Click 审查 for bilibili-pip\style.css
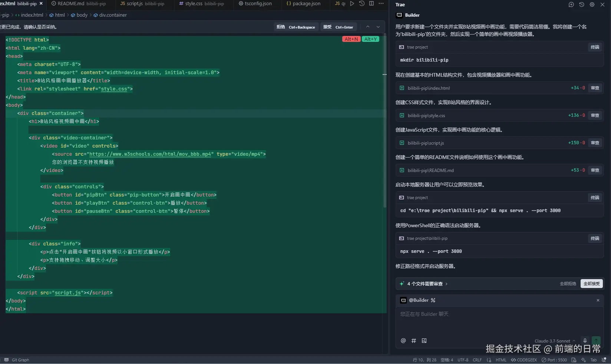 [595, 115]
